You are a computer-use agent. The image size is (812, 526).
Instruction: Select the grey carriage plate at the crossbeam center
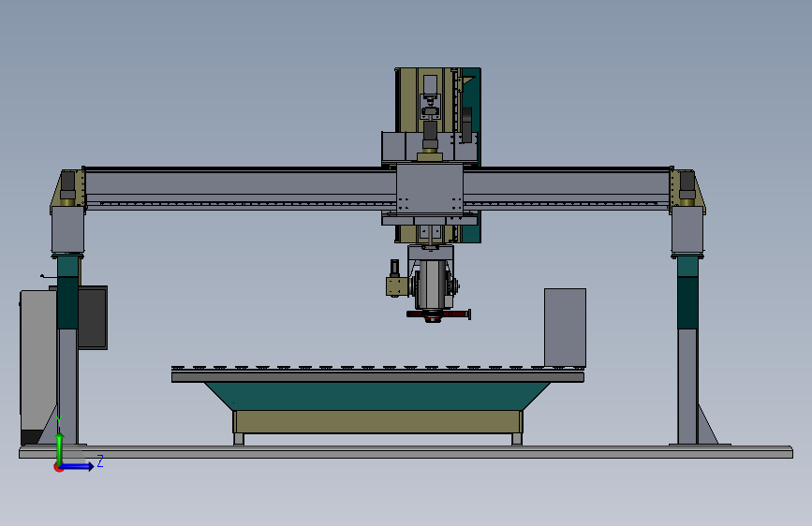(430, 188)
